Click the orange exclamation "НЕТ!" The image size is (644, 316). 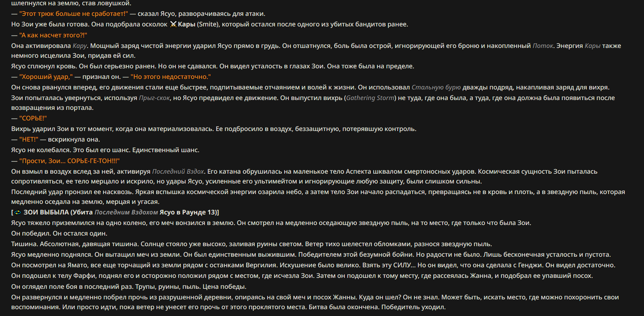(29, 139)
